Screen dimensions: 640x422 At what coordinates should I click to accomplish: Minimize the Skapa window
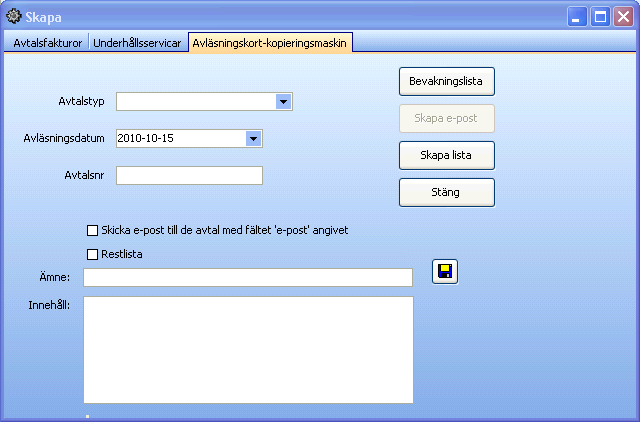(x=578, y=16)
